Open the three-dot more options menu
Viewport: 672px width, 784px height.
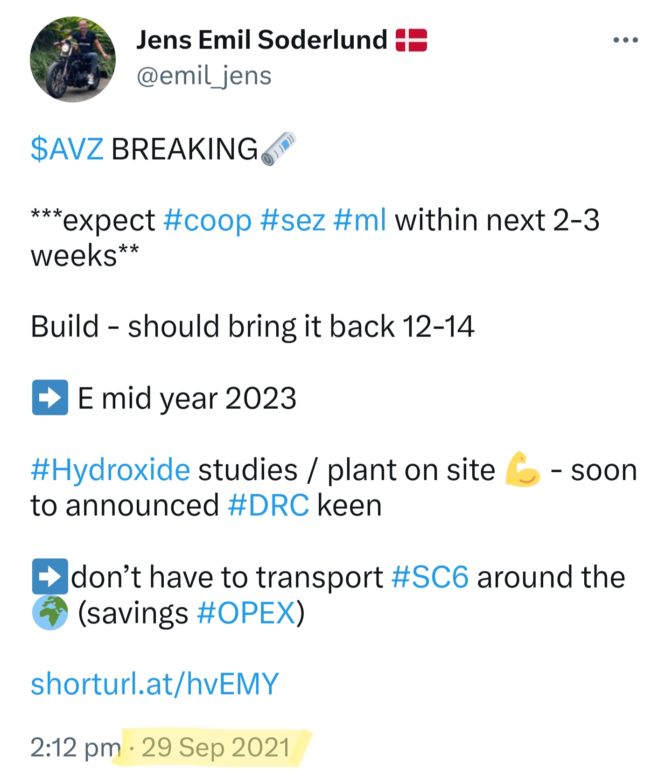coord(625,40)
